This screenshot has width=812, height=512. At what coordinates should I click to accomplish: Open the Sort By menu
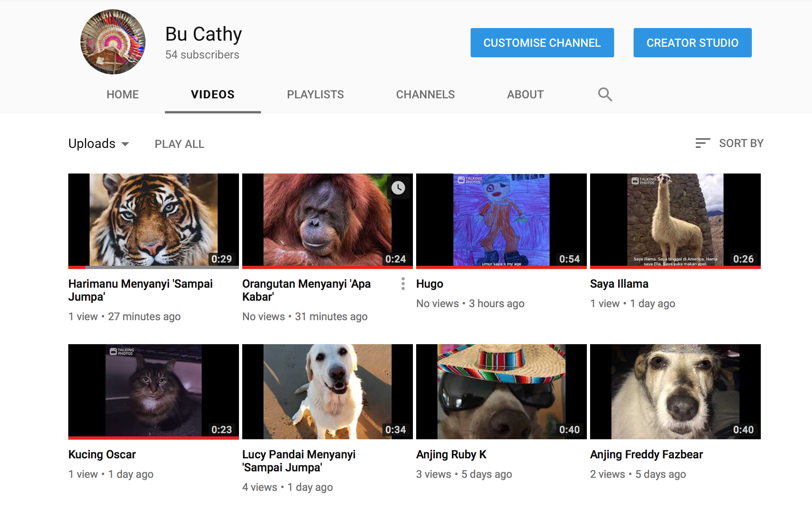[x=741, y=143]
